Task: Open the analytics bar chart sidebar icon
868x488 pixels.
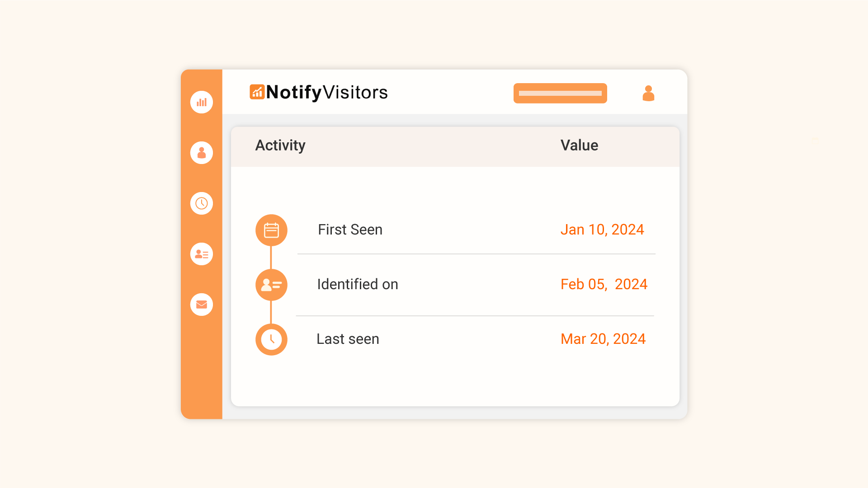Action: pyautogui.click(x=202, y=102)
